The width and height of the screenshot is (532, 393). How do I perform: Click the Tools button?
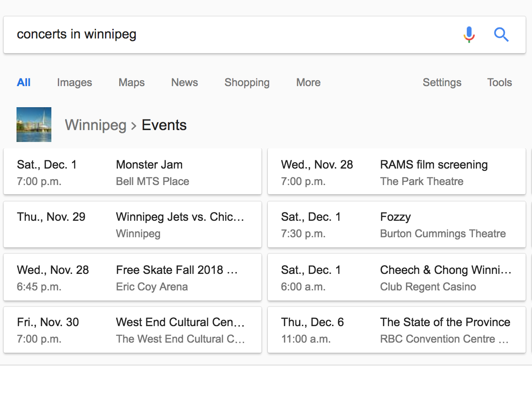pos(499,82)
